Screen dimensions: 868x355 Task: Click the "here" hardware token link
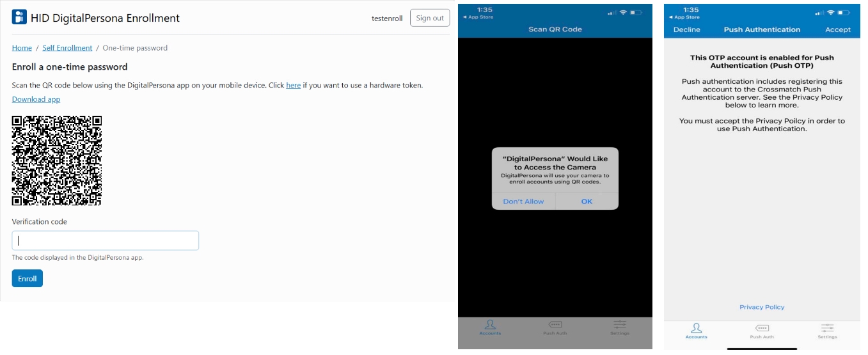(293, 85)
